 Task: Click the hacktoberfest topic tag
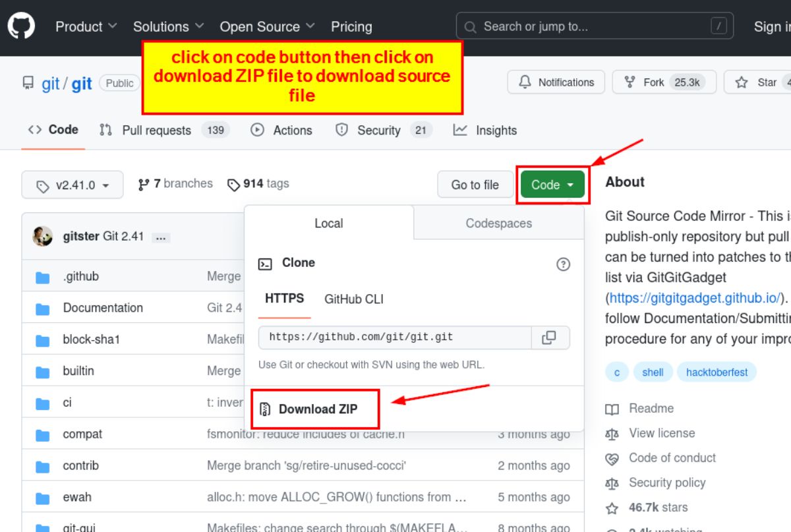coord(717,372)
